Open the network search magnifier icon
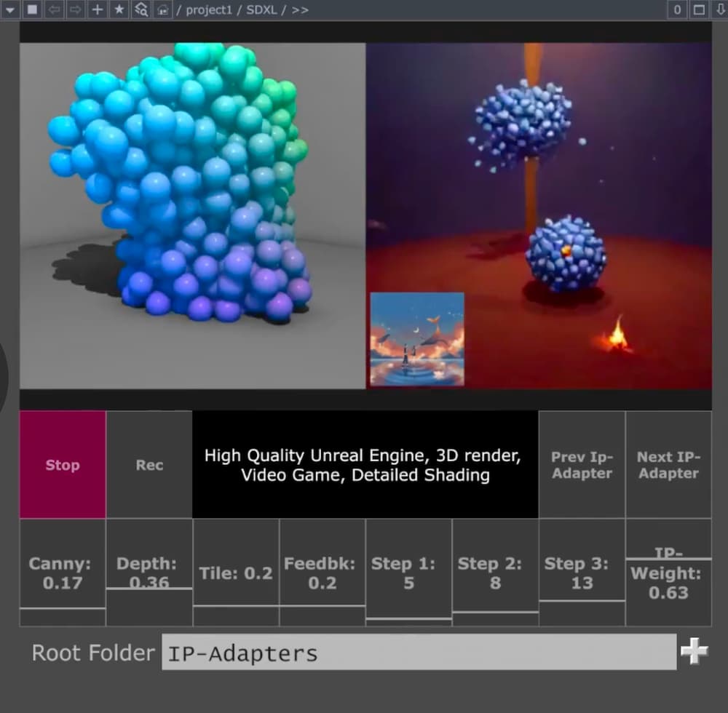 tap(141, 9)
